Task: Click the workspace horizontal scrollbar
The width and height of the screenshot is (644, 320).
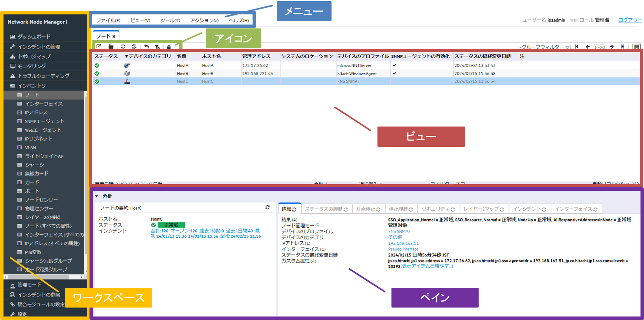Action: click(44, 277)
